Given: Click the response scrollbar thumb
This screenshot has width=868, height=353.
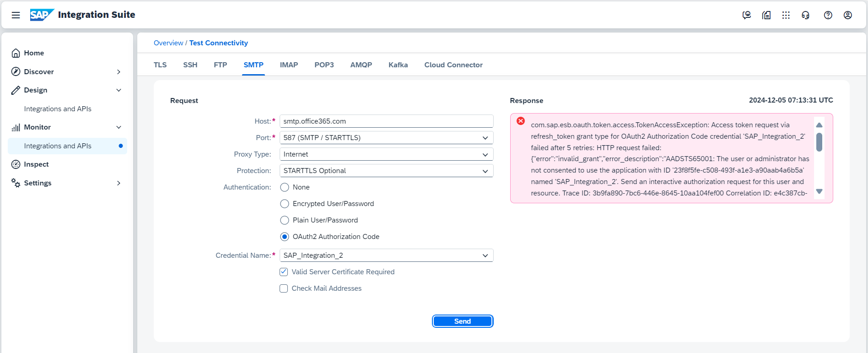Looking at the screenshot, I should (819, 142).
